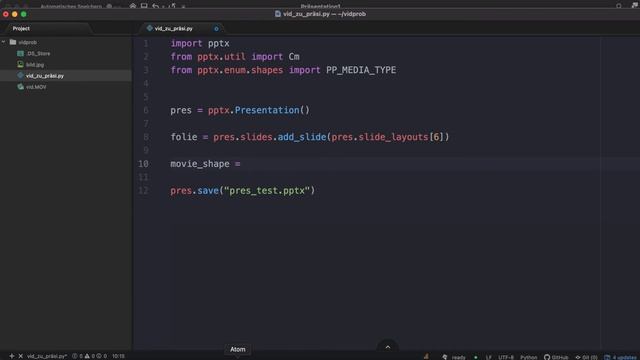Image resolution: width=640 pixels, height=360 pixels.
Task: Click the modified dot on the editor tab
Action: click(216, 29)
